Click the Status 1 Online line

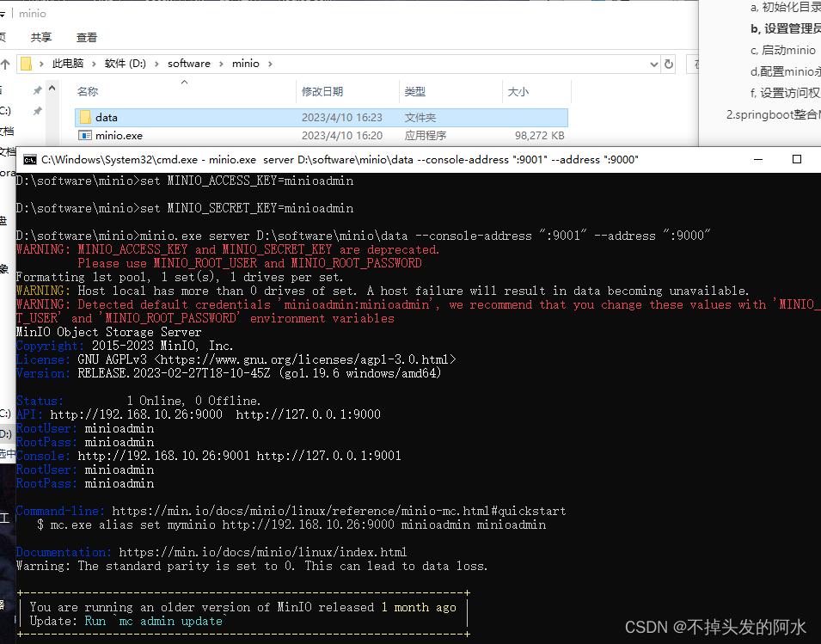(138, 401)
